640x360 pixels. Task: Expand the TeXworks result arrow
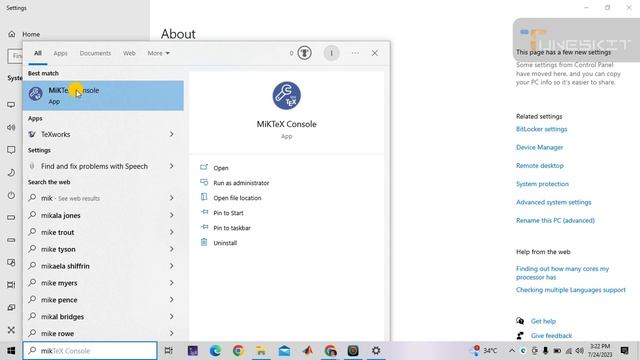[171, 134]
